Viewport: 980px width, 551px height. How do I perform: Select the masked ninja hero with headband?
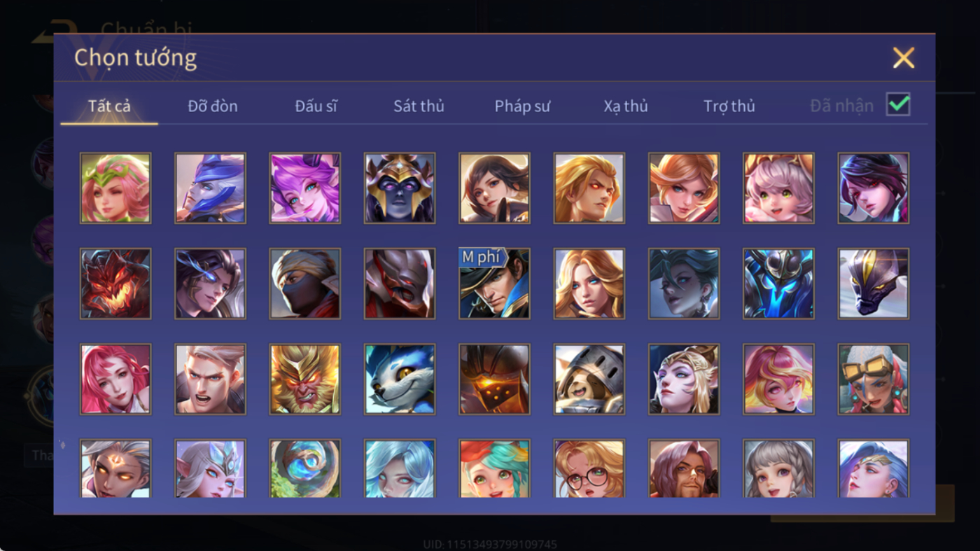coord(305,284)
